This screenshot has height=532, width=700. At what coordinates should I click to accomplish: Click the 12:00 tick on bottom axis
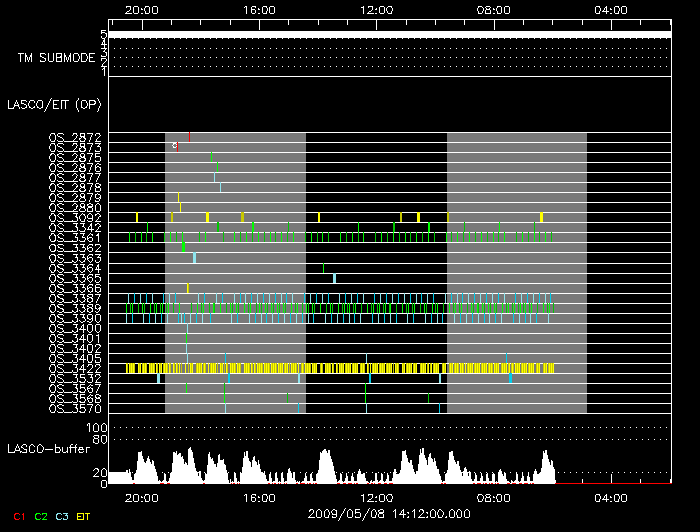coord(376,497)
